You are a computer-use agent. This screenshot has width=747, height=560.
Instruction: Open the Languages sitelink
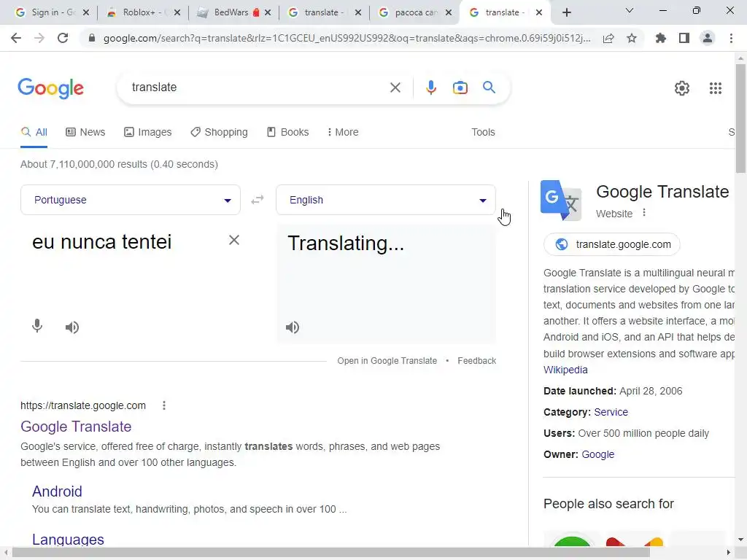pos(68,539)
